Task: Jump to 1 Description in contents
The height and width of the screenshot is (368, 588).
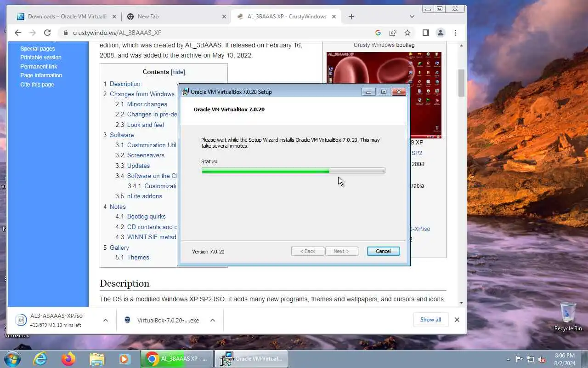Action: pyautogui.click(x=122, y=84)
